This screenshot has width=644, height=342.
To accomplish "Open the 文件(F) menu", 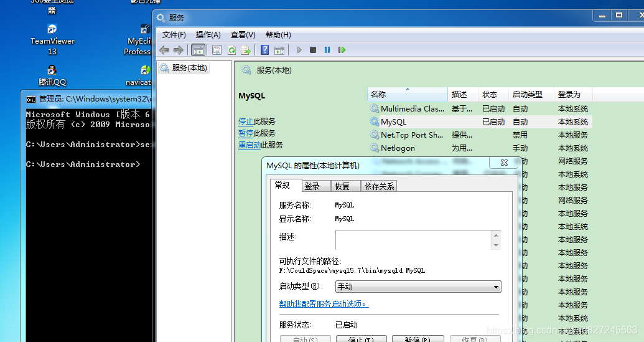I will pyautogui.click(x=174, y=35).
